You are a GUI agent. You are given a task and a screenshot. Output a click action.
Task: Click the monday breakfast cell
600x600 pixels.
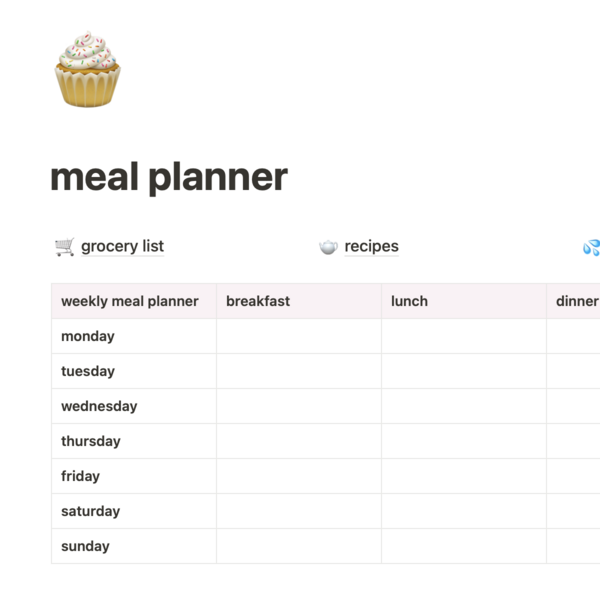click(299, 336)
